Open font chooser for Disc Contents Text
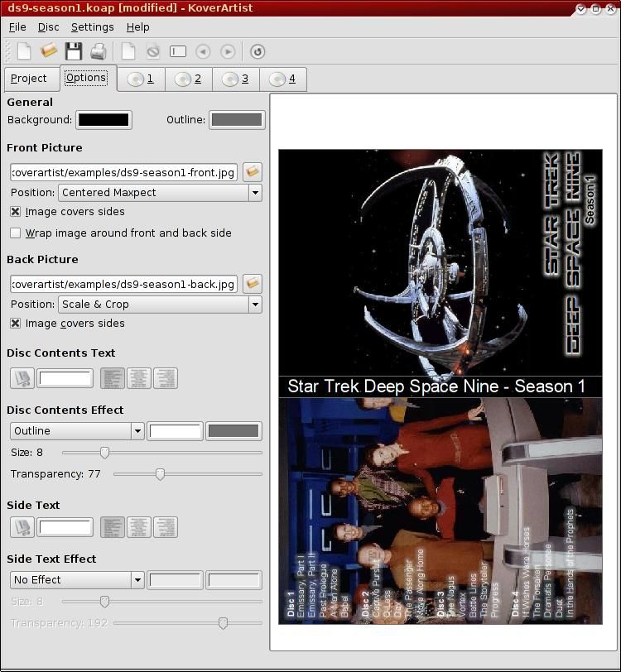The width and height of the screenshot is (621, 672). click(22, 378)
